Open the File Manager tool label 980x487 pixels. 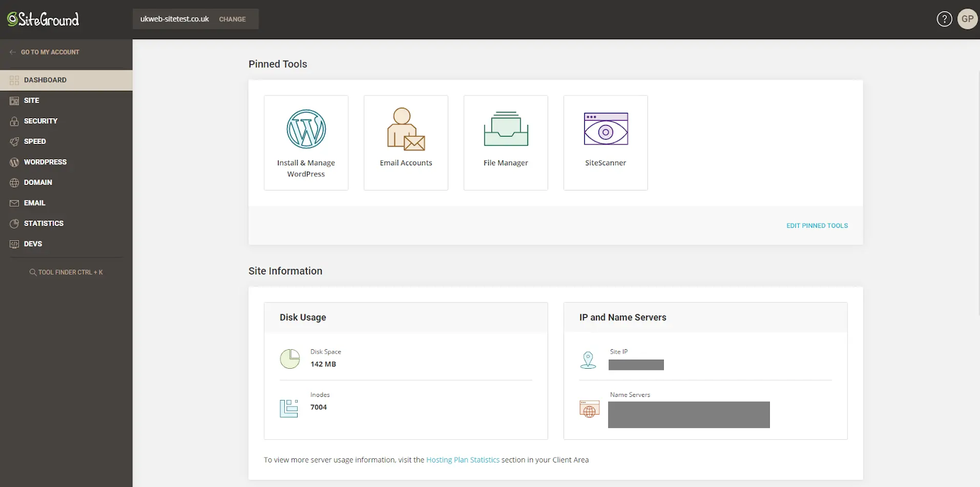(506, 163)
